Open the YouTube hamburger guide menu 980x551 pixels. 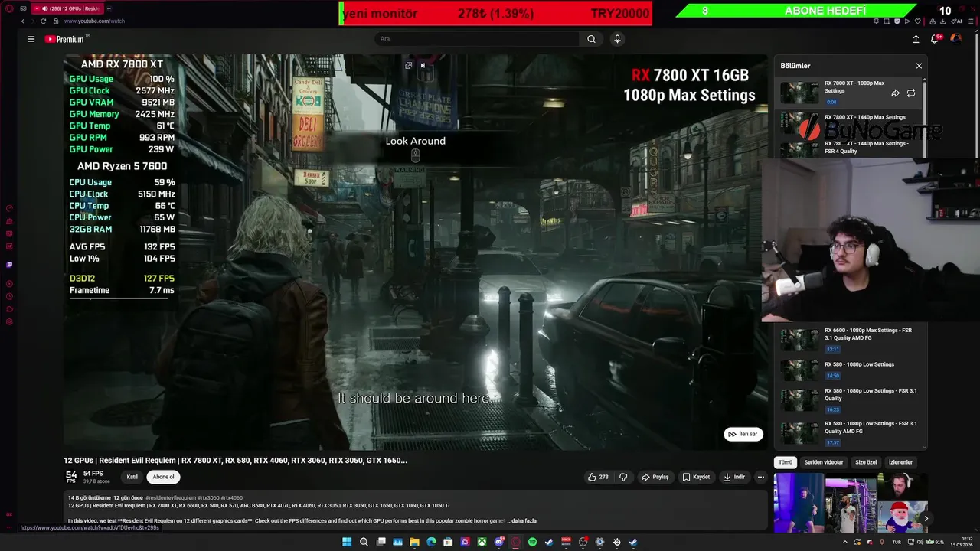pyautogui.click(x=31, y=39)
